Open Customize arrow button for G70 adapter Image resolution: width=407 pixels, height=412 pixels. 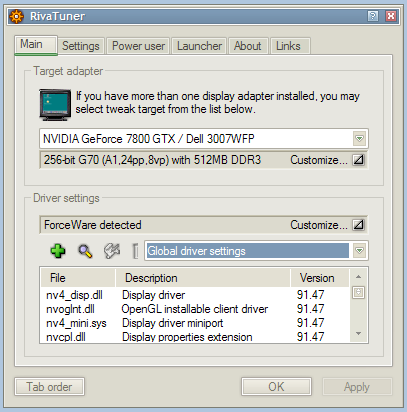pos(358,160)
